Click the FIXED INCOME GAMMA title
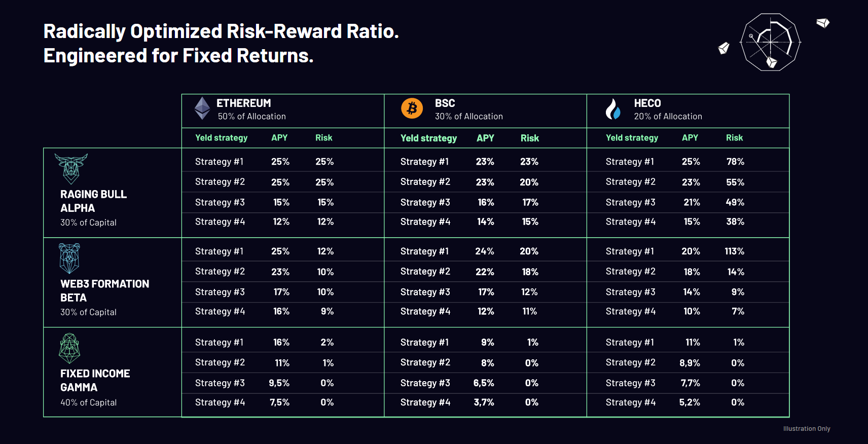The image size is (868, 444). pyautogui.click(x=95, y=381)
